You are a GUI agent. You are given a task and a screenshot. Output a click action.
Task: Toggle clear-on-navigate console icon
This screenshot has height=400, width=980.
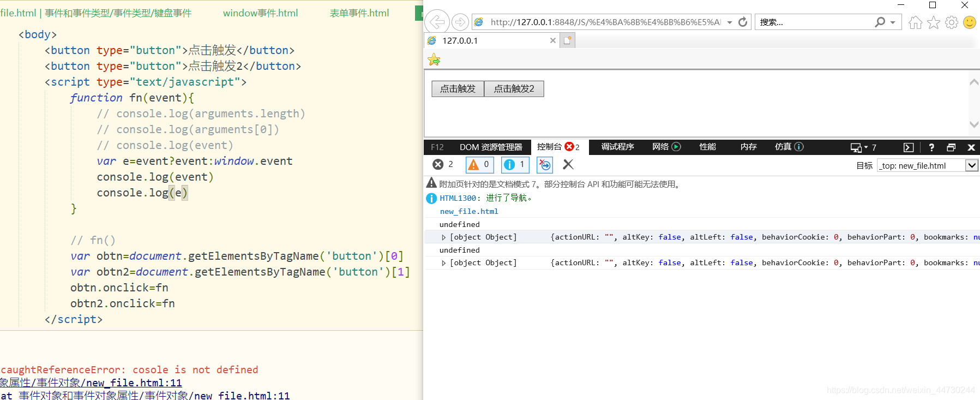click(545, 164)
